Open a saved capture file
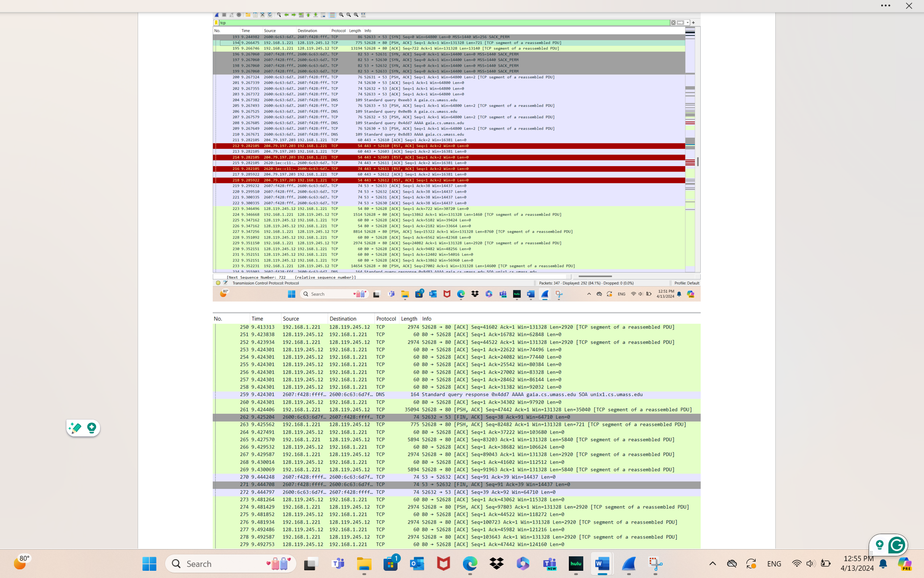 coord(247,15)
